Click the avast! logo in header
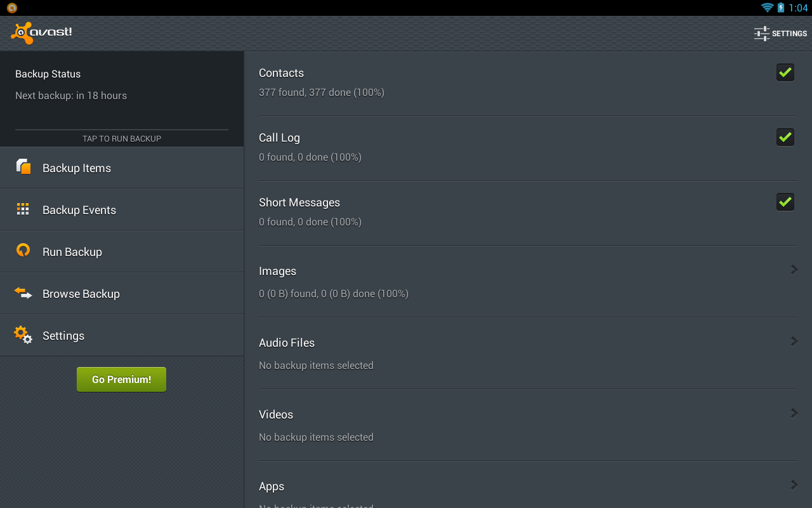812x508 pixels. [41, 33]
